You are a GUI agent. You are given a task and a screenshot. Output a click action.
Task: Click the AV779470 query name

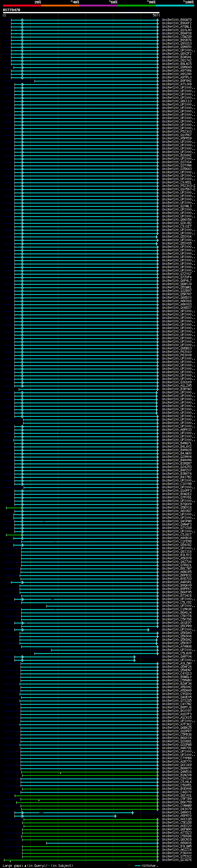[11, 10]
